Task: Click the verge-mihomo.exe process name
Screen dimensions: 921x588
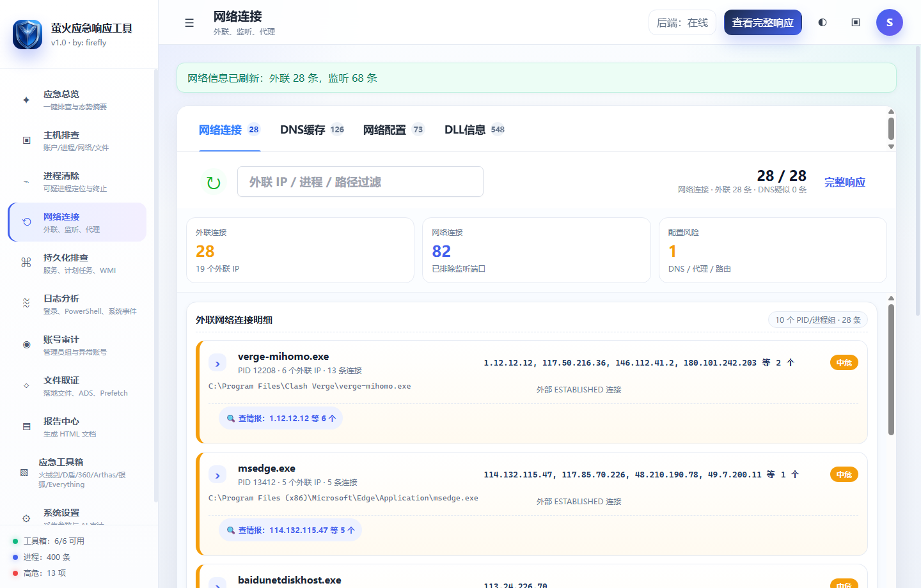Action: pyautogui.click(x=283, y=357)
